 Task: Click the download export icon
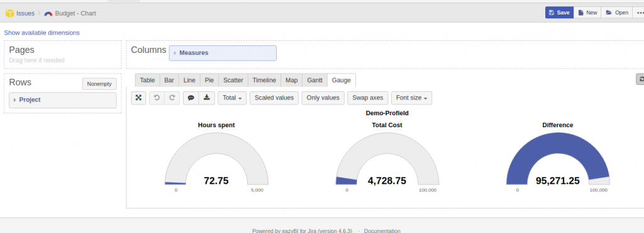(x=206, y=98)
